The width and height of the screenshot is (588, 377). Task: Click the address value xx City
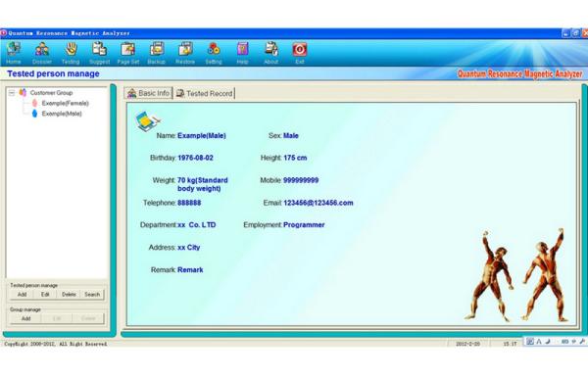coord(189,248)
